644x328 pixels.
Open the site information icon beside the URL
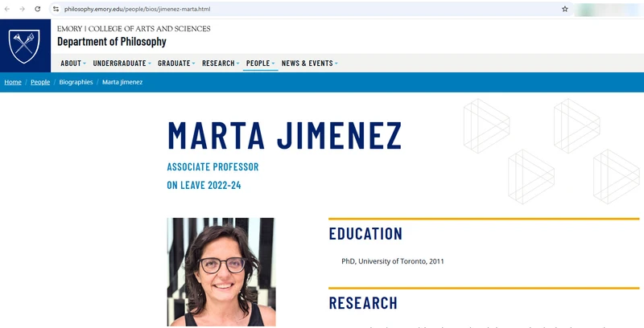tap(56, 9)
